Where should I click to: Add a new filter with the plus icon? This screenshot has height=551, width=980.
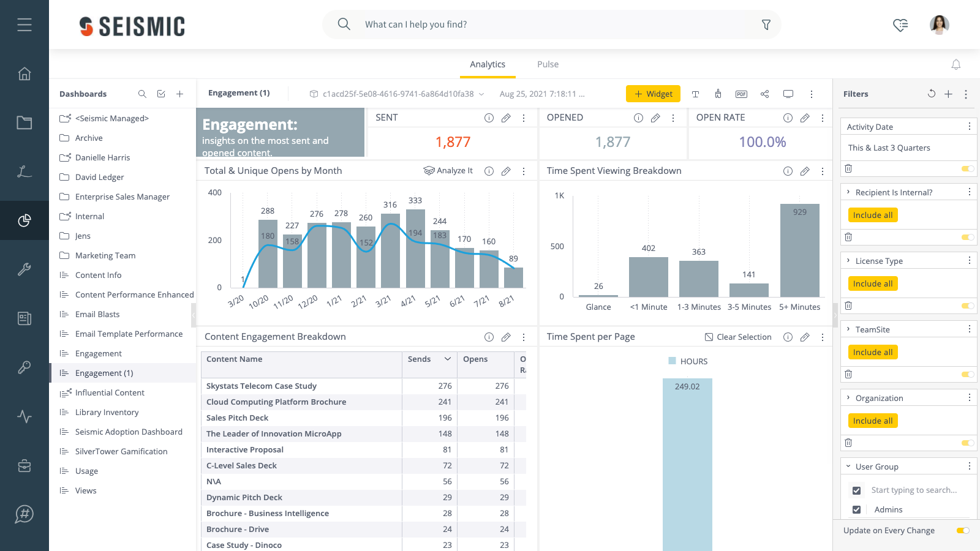(x=948, y=94)
